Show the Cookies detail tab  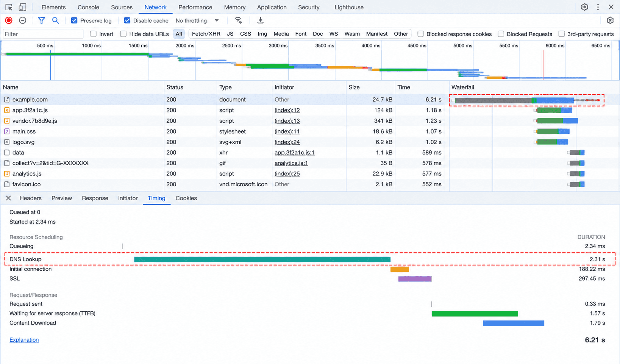click(x=186, y=198)
